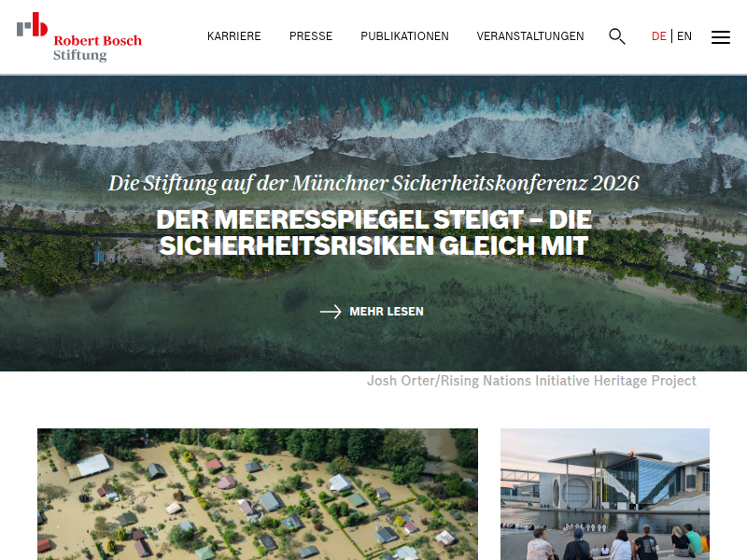Click the arrow icon beside Mehr Lesen
Image resolution: width=747 pixels, height=560 pixels.
click(x=331, y=312)
